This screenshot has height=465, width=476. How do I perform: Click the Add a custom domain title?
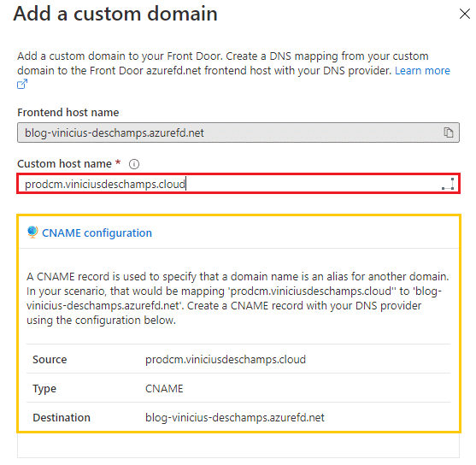(115, 14)
